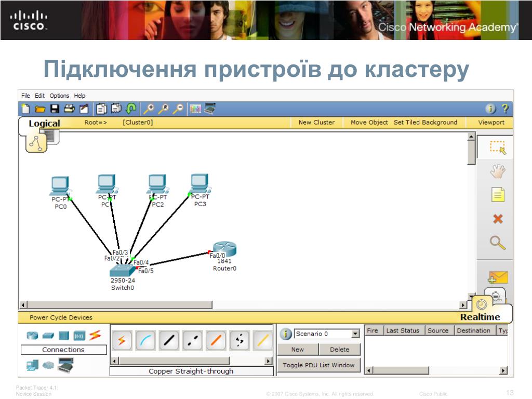Open the Custom Devices Dialog icon
Image resolution: width=532 pixels, height=399 pixels.
tap(210, 108)
